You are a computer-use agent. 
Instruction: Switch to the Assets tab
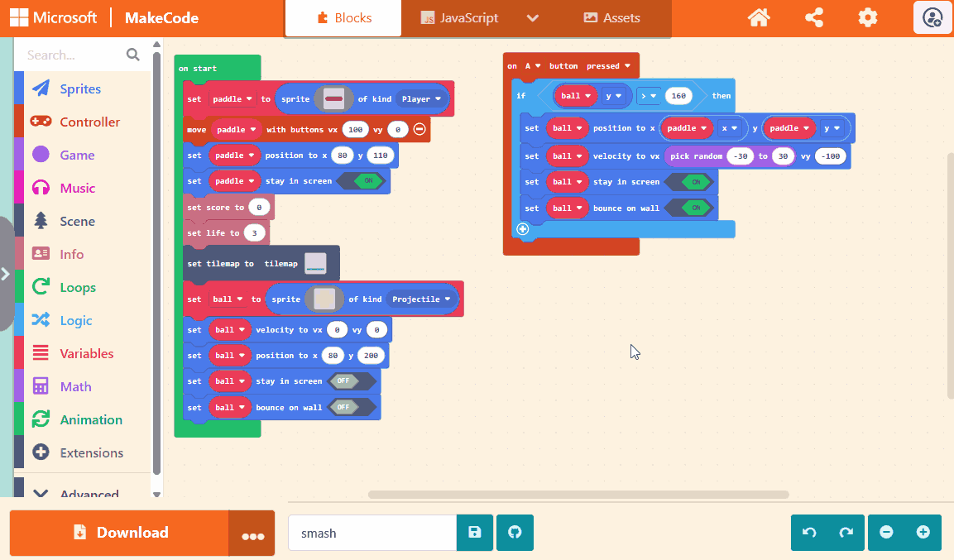611,18
